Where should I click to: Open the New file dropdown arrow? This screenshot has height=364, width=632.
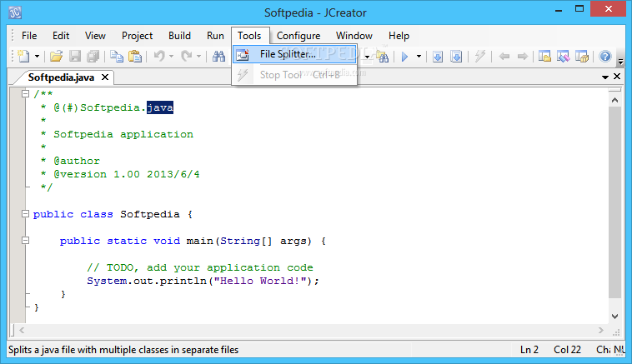[x=37, y=57]
